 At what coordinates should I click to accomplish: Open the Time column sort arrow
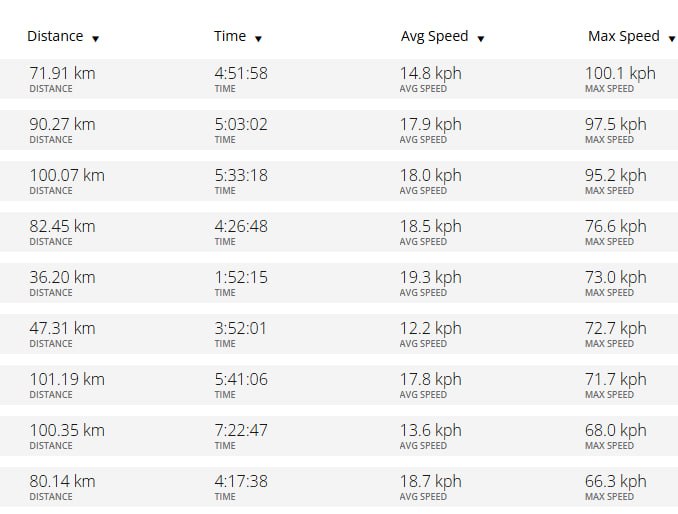tap(258, 39)
